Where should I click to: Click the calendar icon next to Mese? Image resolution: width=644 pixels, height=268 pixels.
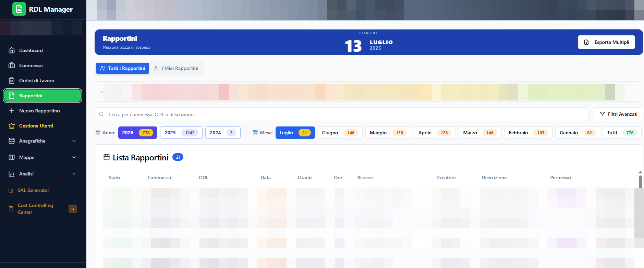coord(255,133)
